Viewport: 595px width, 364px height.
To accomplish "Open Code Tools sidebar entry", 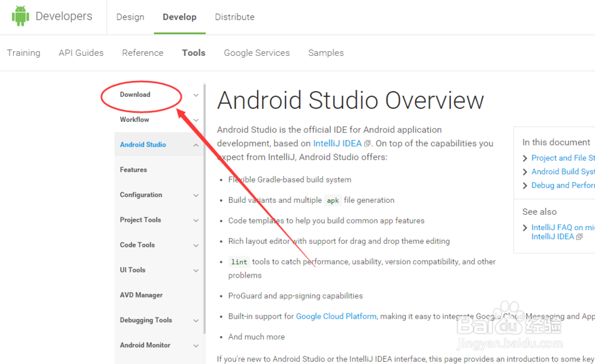I will tap(137, 245).
